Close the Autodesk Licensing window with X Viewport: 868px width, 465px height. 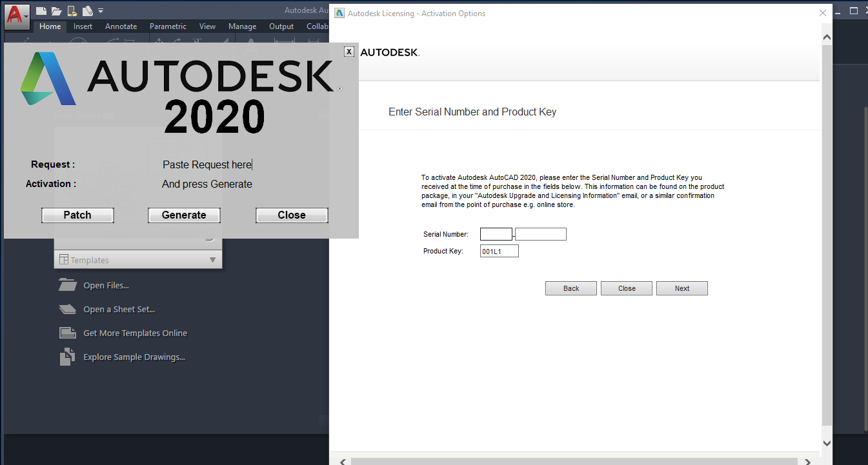[x=823, y=13]
